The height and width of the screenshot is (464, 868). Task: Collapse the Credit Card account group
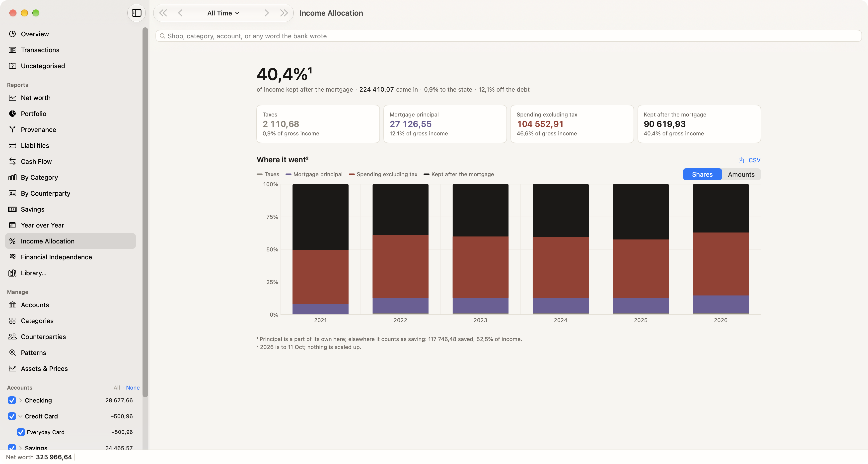(21, 416)
